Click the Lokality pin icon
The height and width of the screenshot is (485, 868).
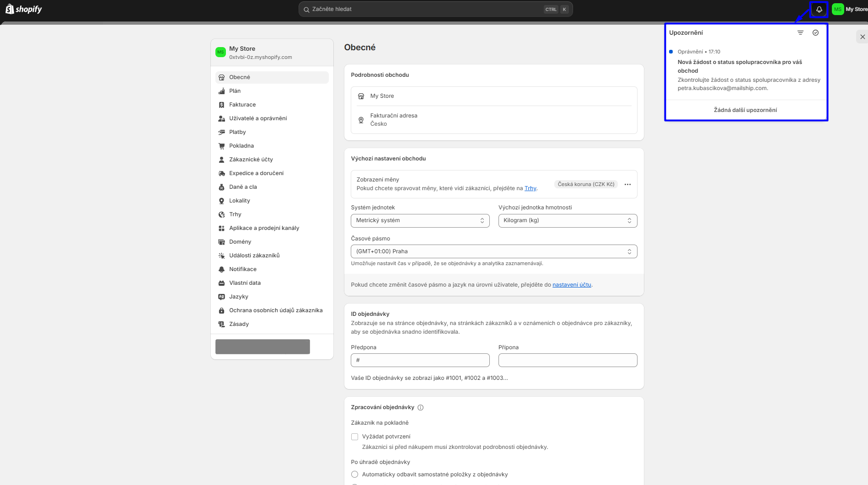222,201
